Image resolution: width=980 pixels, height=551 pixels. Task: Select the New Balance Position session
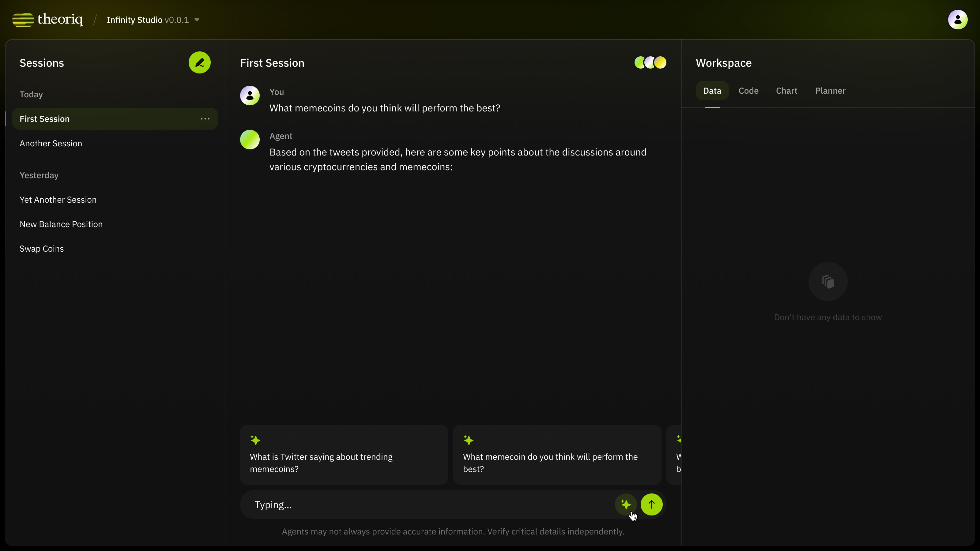pos(61,224)
